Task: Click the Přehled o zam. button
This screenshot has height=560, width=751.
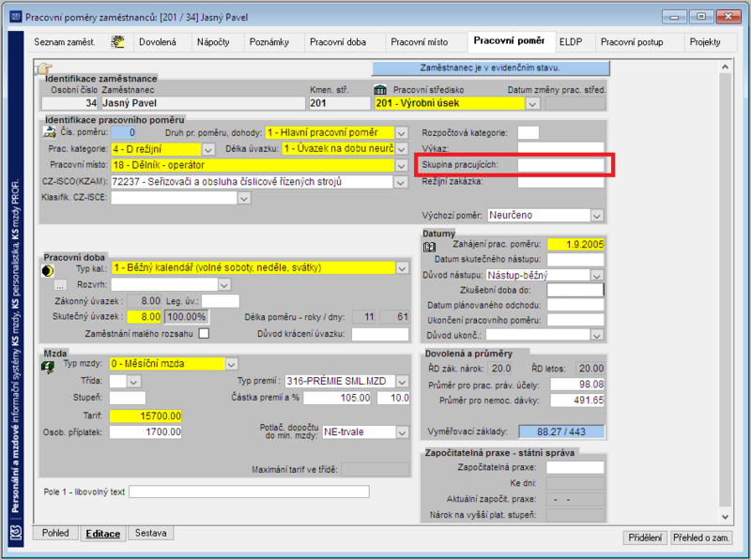Action: pos(701,537)
